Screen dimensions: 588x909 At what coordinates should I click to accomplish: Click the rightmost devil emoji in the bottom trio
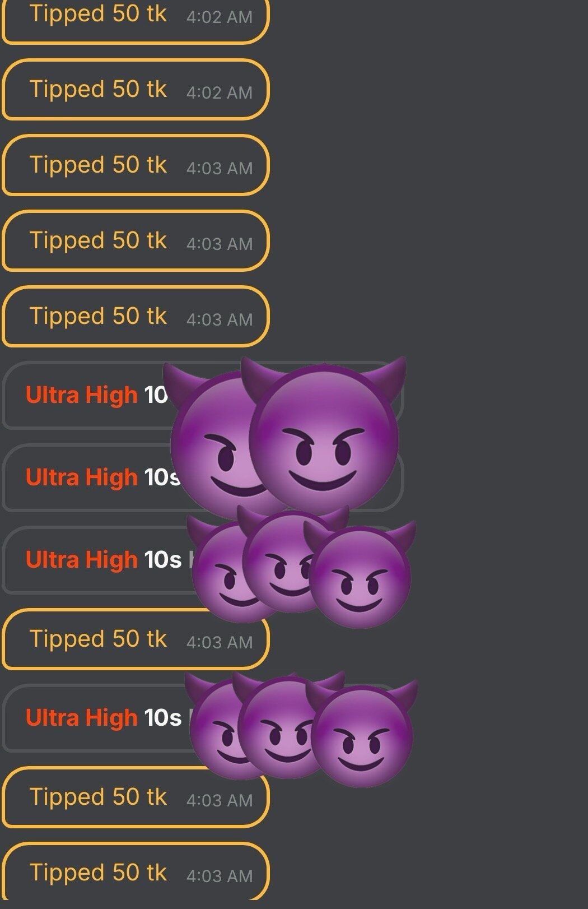362,733
